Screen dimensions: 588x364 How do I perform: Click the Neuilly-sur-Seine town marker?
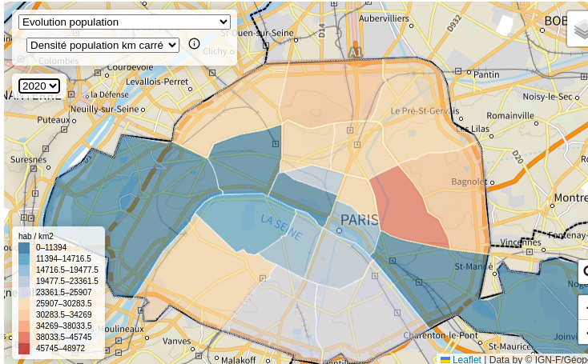coord(143,110)
